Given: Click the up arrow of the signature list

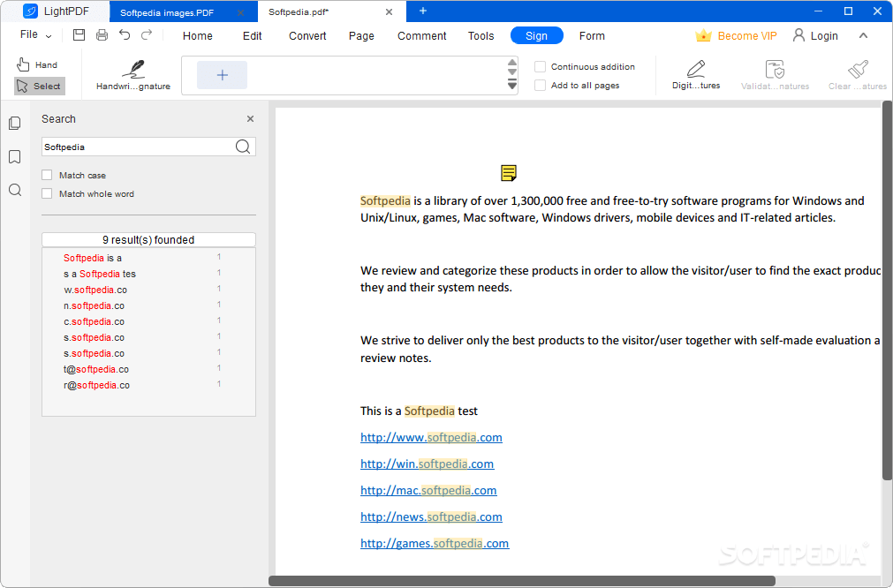Looking at the screenshot, I should point(511,63).
